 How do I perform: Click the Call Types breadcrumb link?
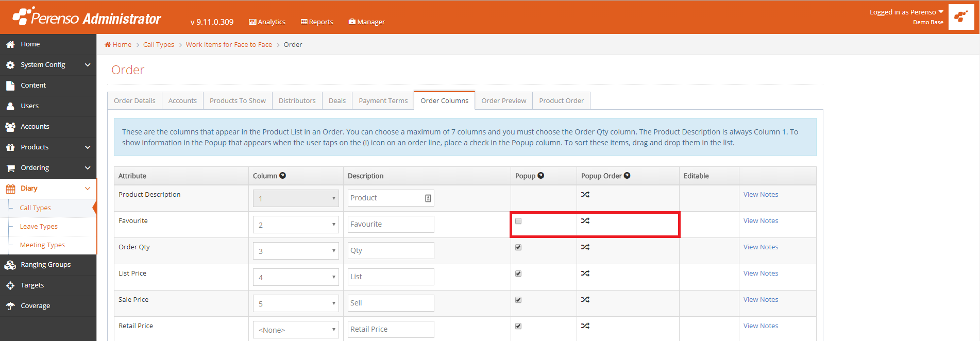tap(159, 45)
